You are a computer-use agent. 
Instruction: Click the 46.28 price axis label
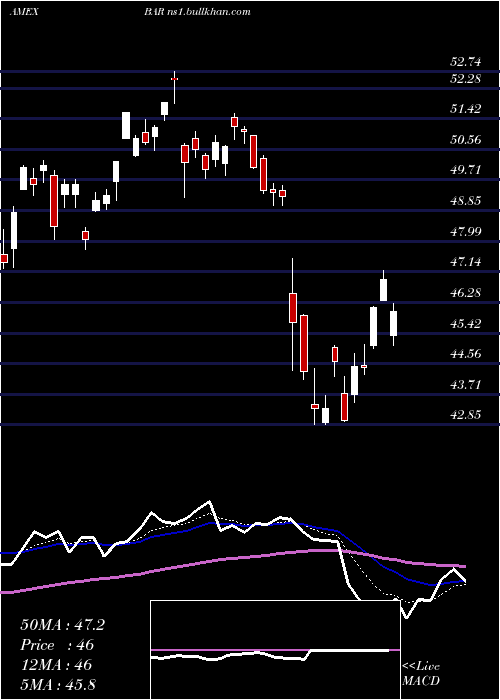(466, 293)
